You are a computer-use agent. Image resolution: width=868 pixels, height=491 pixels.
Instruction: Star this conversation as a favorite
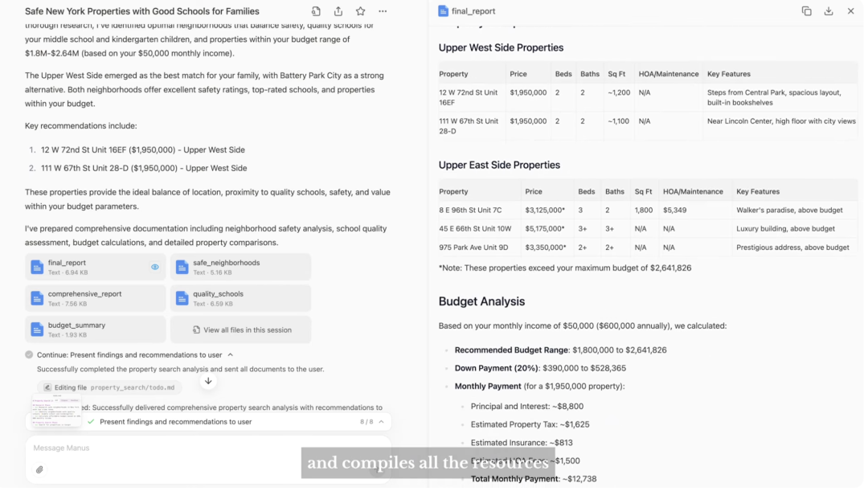pyautogui.click(x=360, y=11)
